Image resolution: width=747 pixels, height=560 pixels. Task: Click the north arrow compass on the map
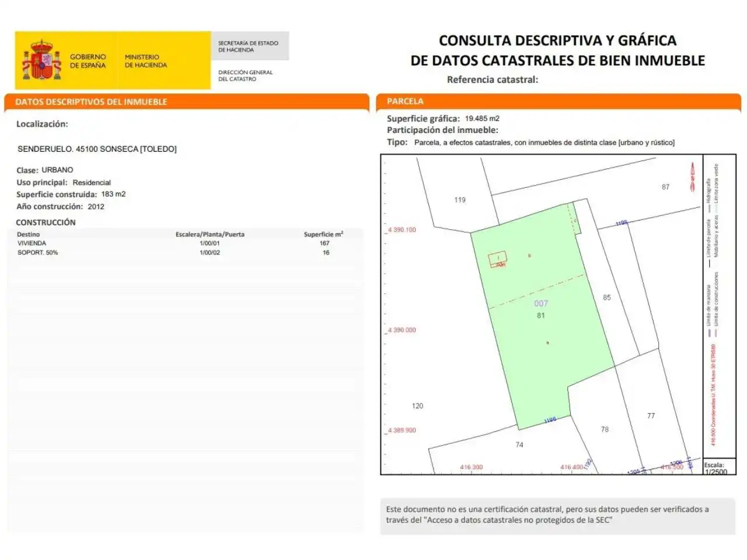[x=692, y=177]
